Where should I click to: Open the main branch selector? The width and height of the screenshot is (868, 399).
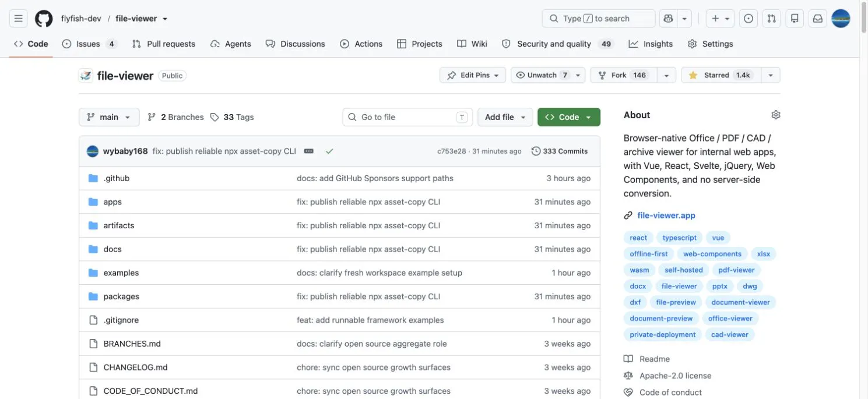tap(109, 117)
